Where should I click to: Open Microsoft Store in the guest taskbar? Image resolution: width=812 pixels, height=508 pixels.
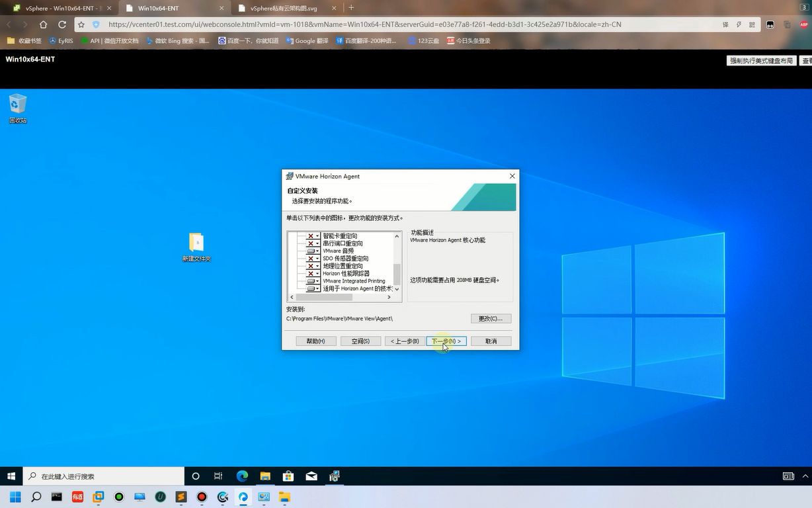tap(288, 476)
